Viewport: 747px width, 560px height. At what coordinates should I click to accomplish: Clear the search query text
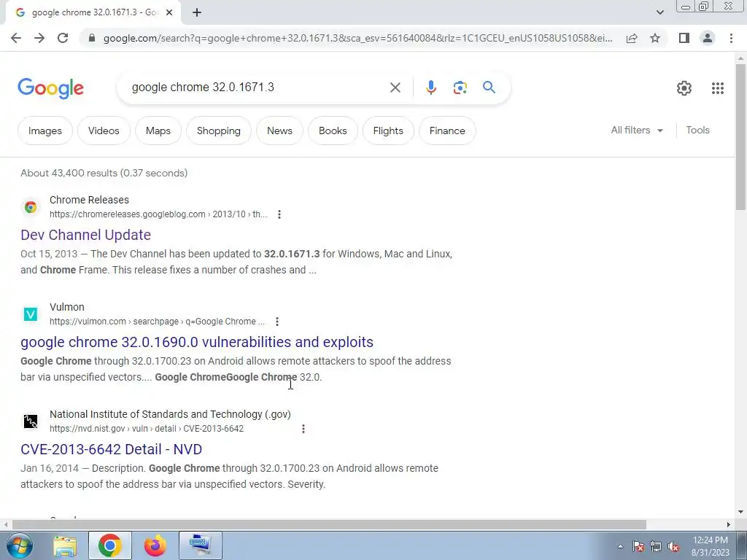[x=395, y=87]
